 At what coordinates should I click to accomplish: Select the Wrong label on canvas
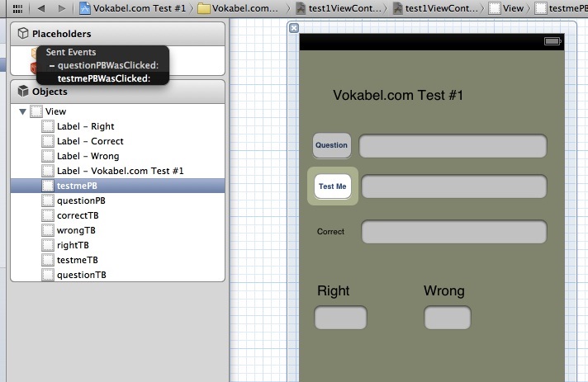point(444,290)
